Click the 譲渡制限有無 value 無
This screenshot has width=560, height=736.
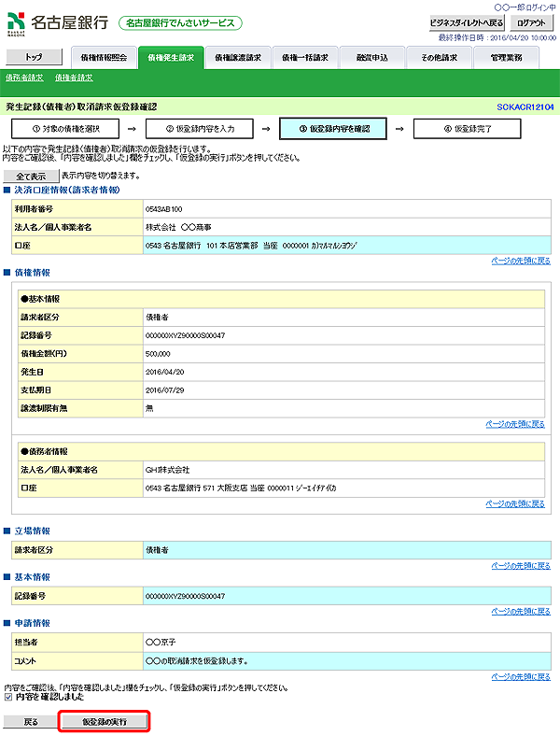click(149, 409)
